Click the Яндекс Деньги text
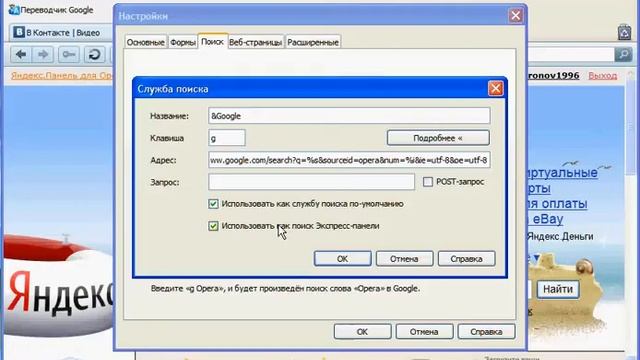This screenshot has width=640, height=360. pyautogui.click(x=560, y=236)
